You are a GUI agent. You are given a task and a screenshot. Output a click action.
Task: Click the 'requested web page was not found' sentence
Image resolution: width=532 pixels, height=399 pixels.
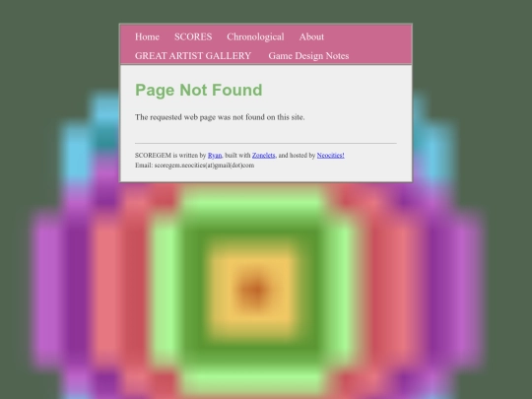tap(220, 117)
